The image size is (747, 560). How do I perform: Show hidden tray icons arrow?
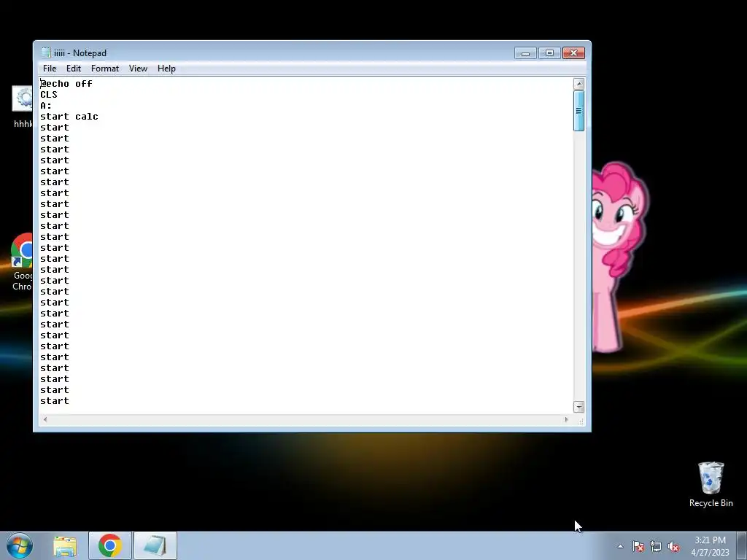[620, 546]
